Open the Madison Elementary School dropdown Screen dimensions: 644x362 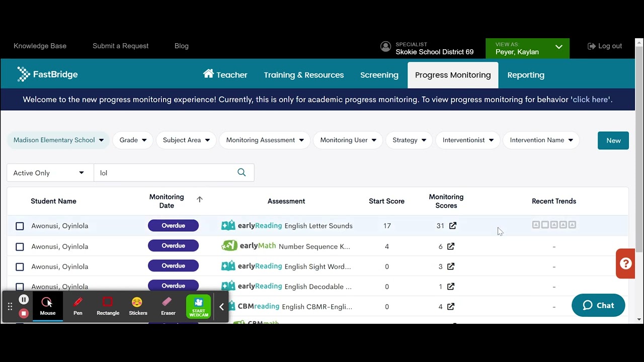tap(58, 140)
